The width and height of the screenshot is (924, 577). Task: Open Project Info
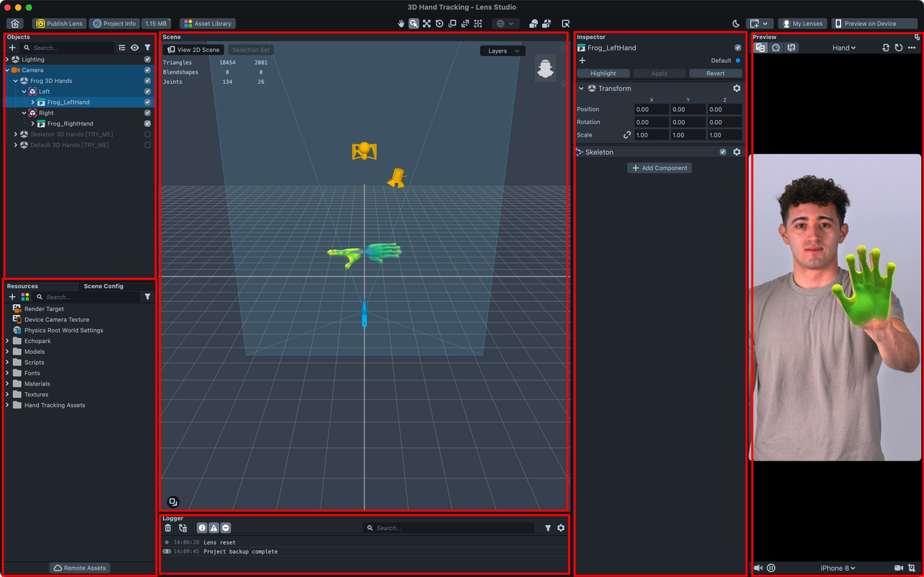[114, 24]
